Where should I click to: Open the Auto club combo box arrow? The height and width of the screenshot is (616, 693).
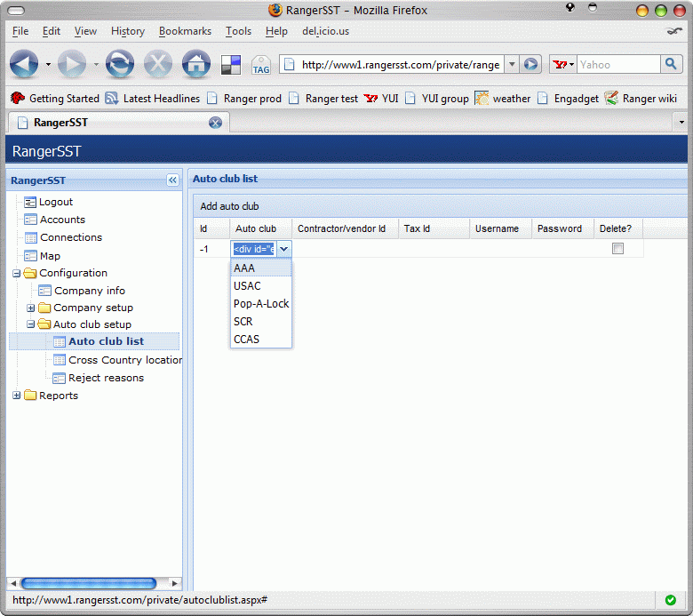pyautogui.click(x=283, y=249)
